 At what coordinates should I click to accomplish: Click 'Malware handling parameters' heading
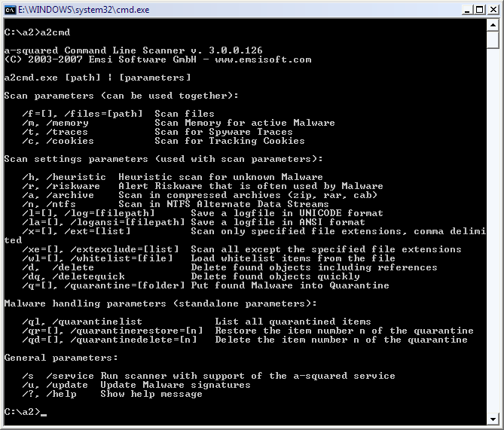point(85,303)
